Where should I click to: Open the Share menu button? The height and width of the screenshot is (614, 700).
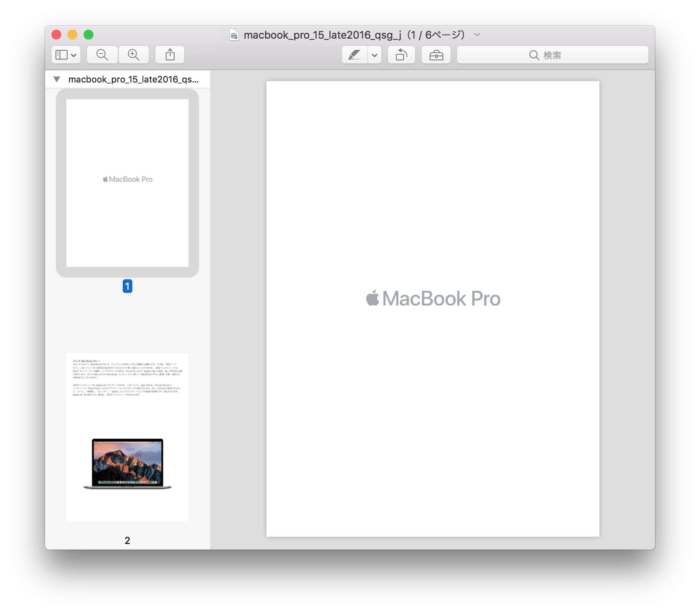point(170,55)
